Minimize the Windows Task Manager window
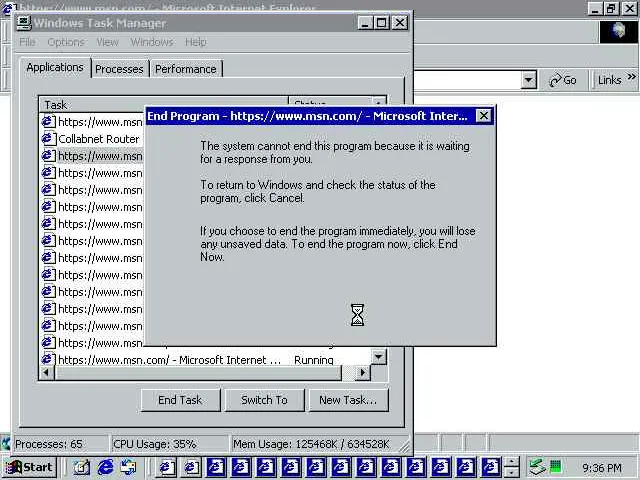 pyautogui.click(x=365, y=23)
